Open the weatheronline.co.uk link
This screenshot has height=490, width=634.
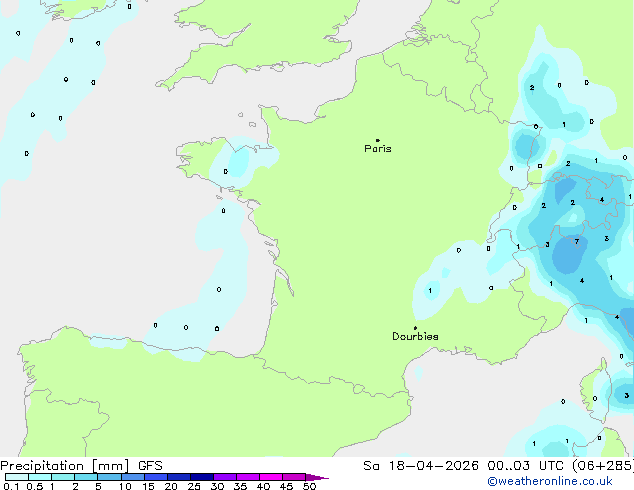pos(550,481)
